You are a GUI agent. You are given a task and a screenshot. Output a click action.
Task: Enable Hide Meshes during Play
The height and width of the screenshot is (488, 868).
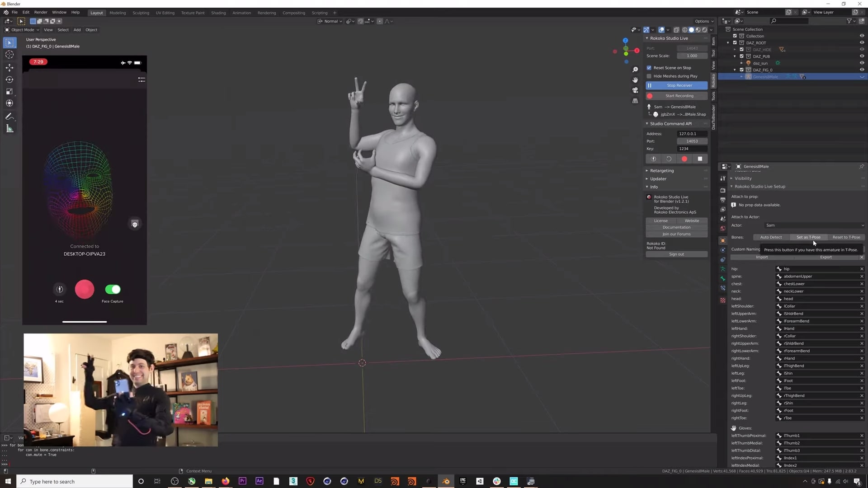coord(649,76)
